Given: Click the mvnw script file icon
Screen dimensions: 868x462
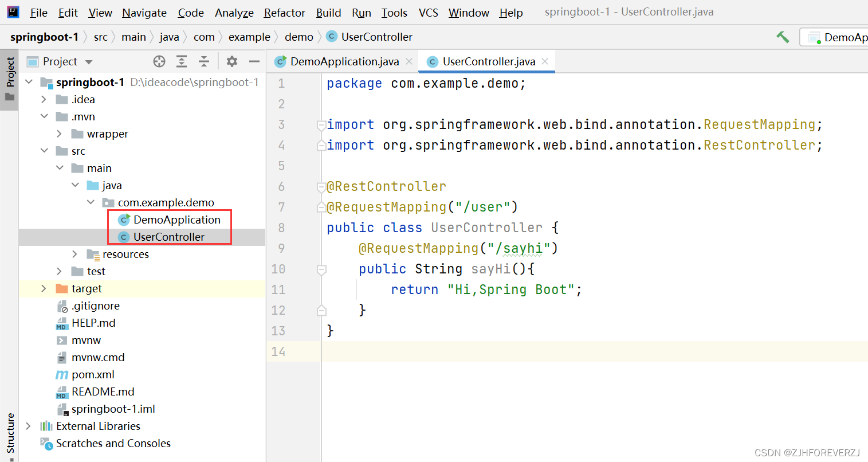Looking at the screenshot, I should click(62, 340).
